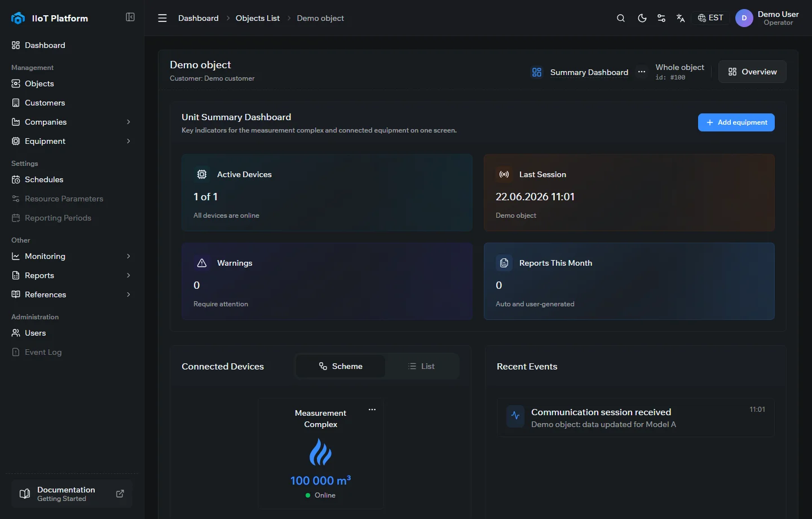This screenshot has width=812, height=519.
Task: Open the hamburger menu icon
Action: (162, 18)
